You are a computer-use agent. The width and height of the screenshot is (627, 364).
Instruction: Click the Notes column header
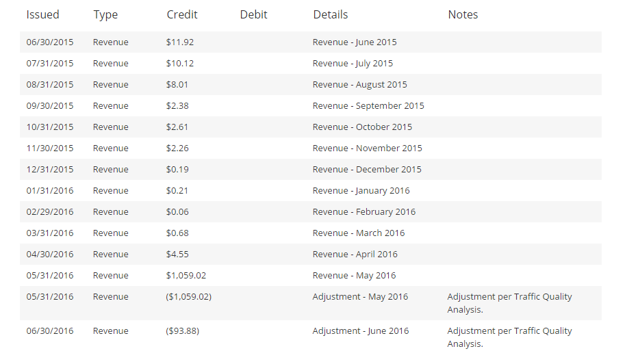pyautogui.click(x=463, y=14)
